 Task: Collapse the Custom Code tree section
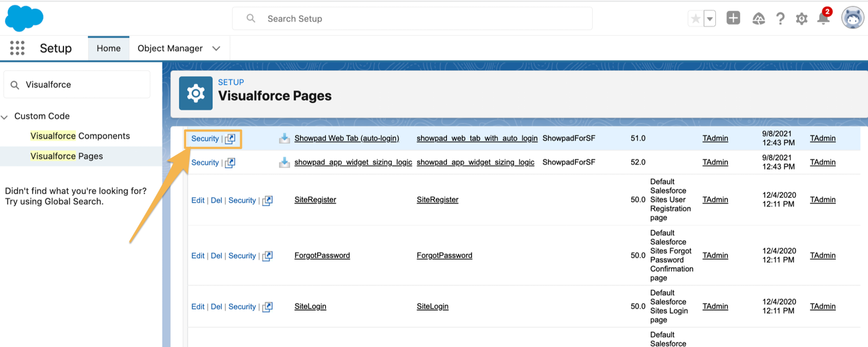(x=5, y=116)
